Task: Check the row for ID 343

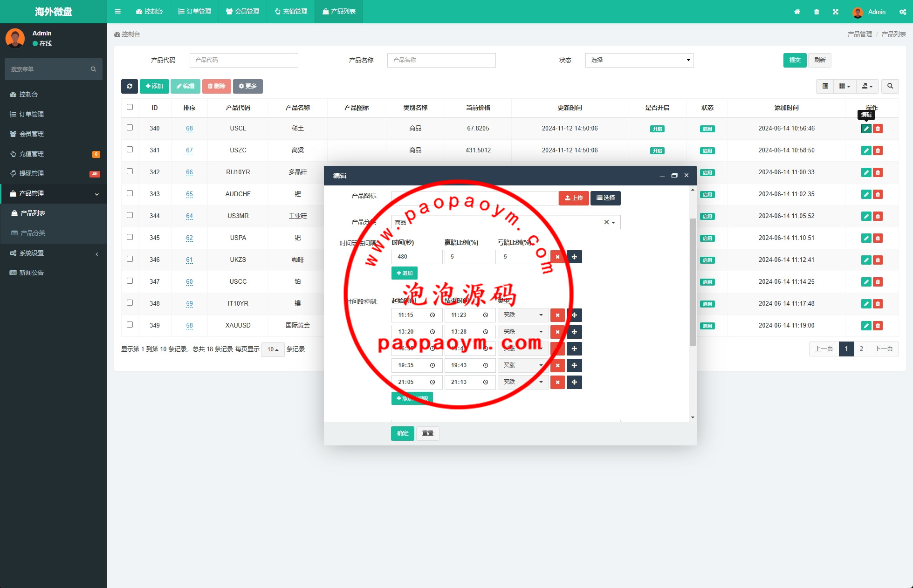Action: [x=130, y=193]
